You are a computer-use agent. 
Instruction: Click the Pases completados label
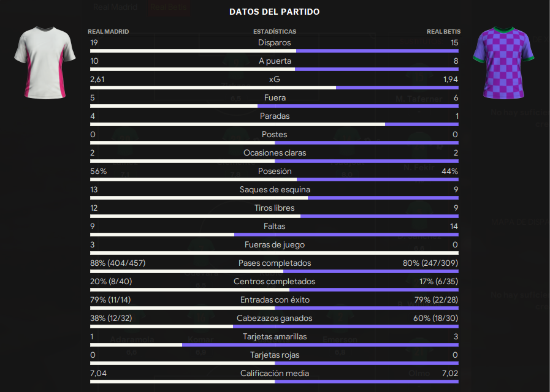click(x=275, y=263)
